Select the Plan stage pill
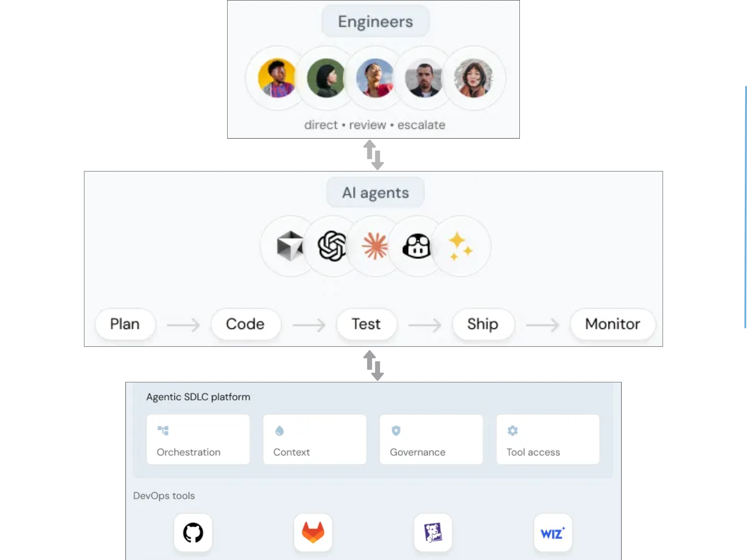The height and width of the screenshot is (560, 747). click(125, 324)
